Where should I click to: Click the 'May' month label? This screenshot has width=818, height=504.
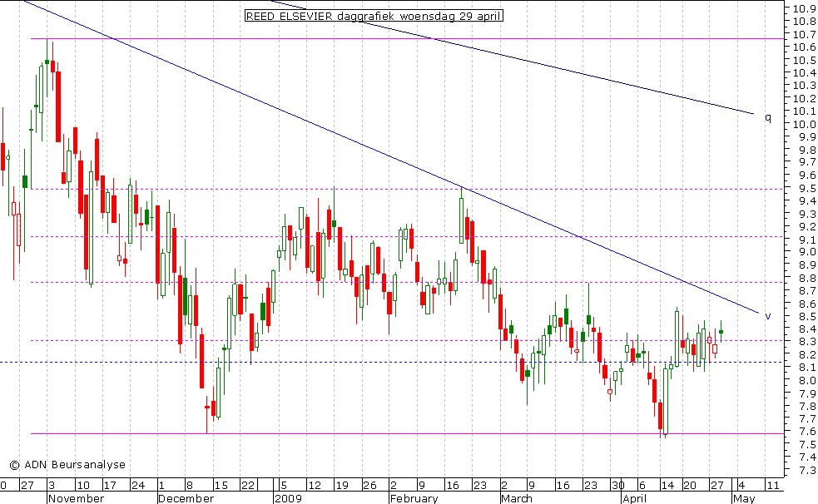pos(744,498)
